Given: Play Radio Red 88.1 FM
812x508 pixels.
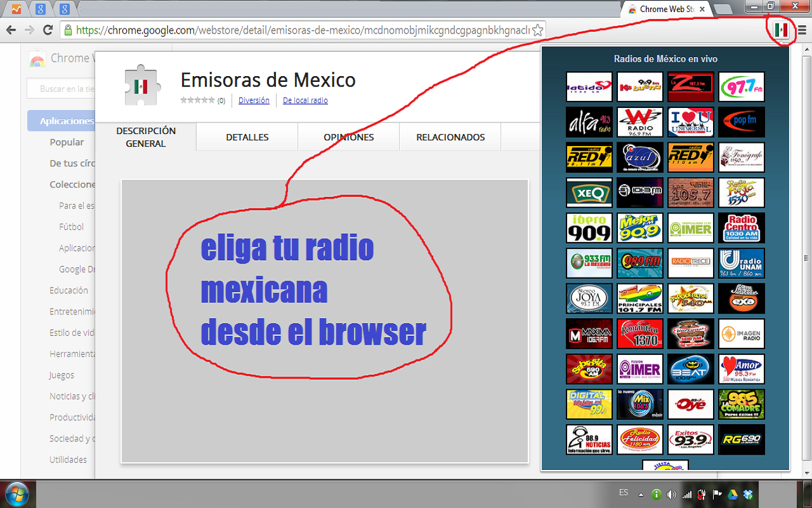Looking at the screenshot, I should [589, 157].
